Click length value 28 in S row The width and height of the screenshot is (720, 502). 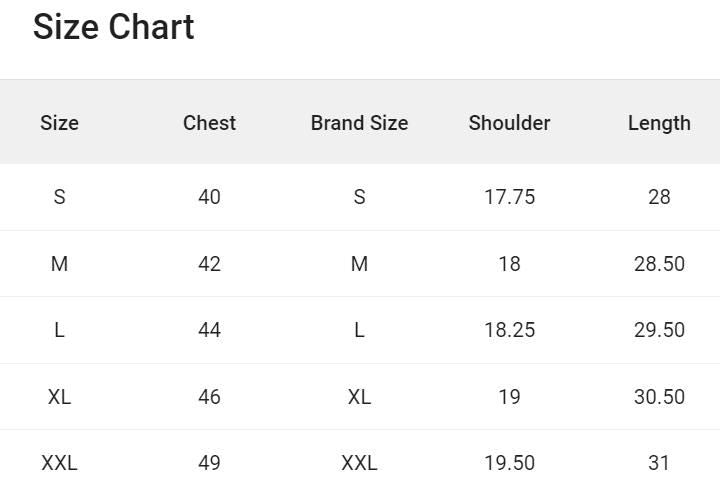click(659, 197)
